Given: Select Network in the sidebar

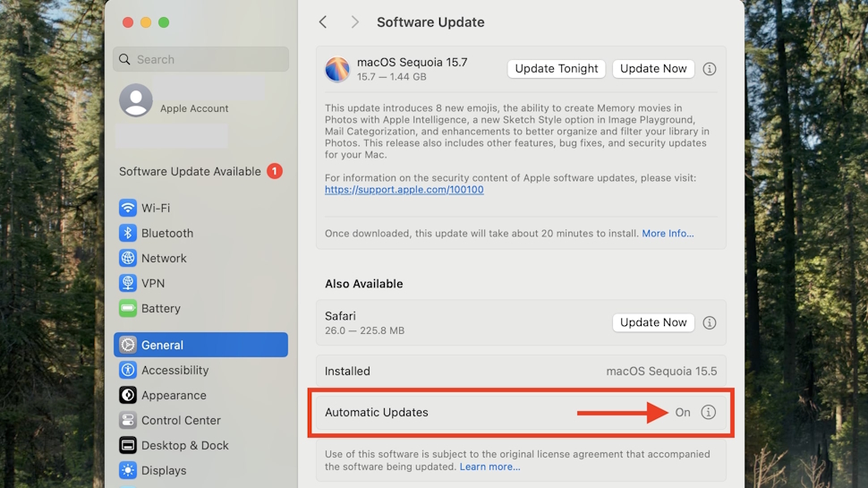Looking at the screenshot, I should click(x=201, y=258).
